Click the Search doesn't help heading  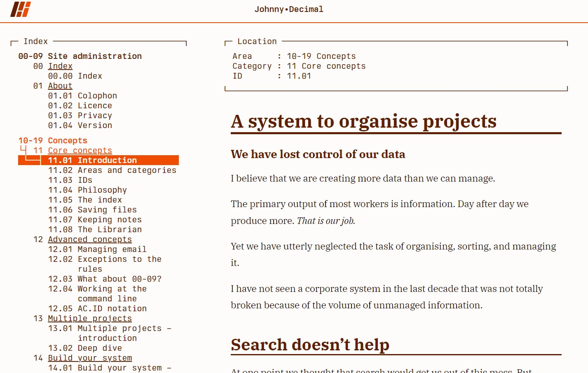[x=310, y=345]
